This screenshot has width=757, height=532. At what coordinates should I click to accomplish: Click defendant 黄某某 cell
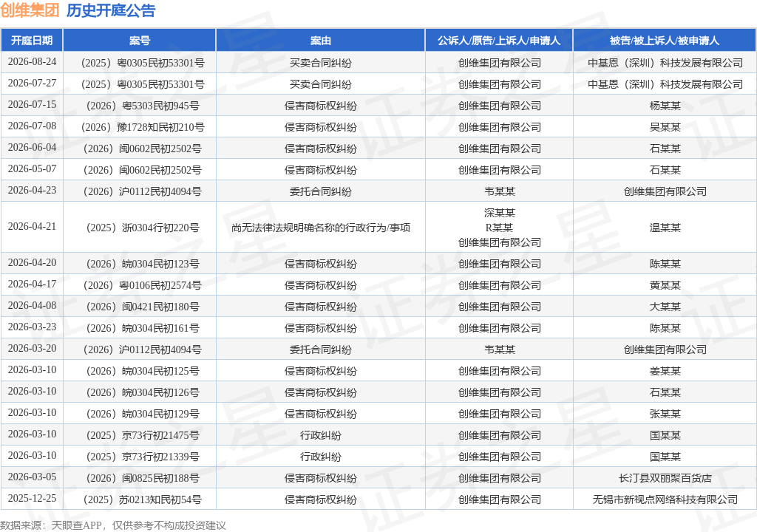[665, 284]
